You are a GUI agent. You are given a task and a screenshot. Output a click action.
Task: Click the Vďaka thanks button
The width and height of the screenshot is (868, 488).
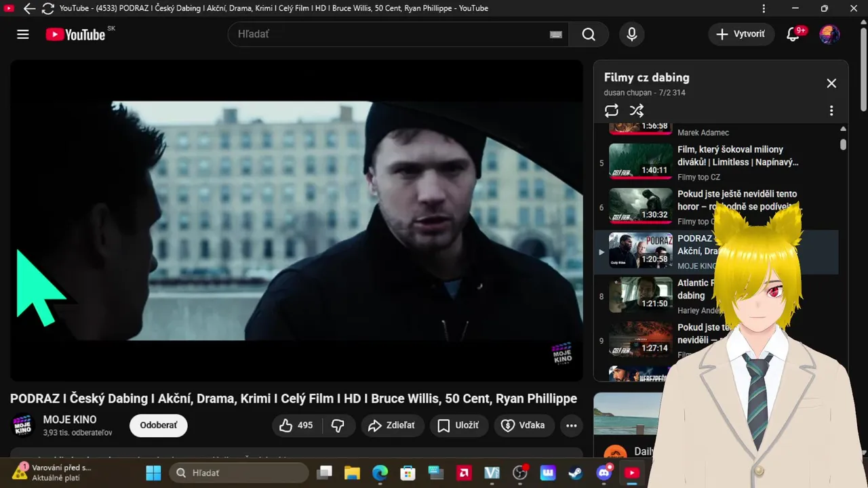[x=524, y=426]
